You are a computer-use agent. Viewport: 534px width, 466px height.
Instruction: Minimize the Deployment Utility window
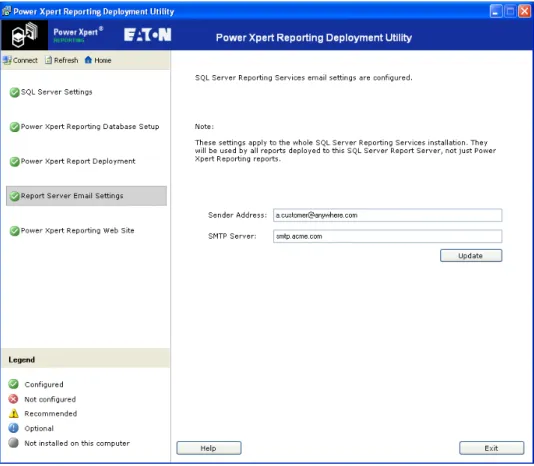click(496, 12)
